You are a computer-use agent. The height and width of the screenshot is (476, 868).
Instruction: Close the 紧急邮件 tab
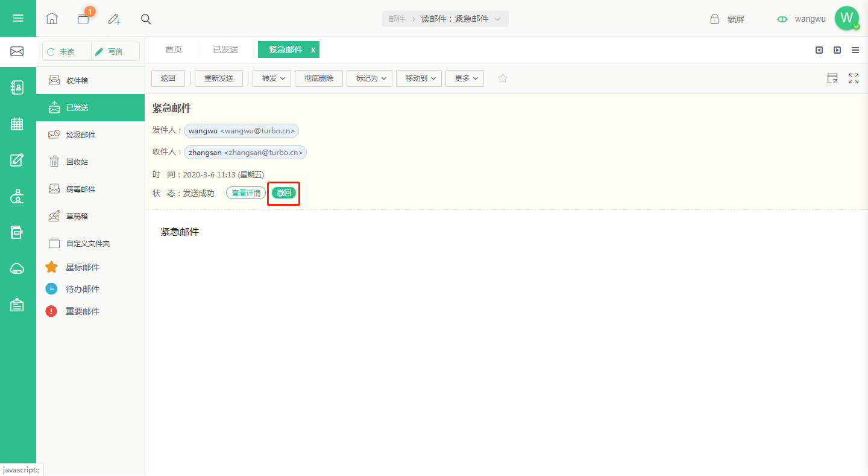pos(313,50)
